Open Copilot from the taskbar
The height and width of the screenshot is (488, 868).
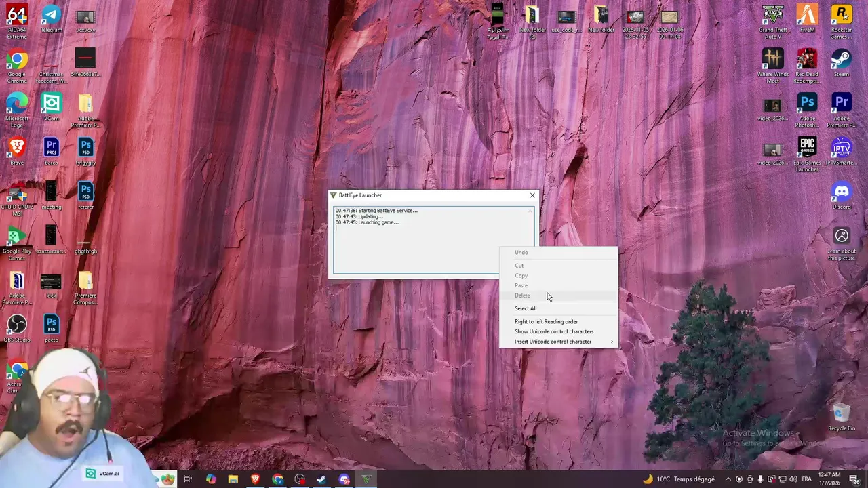[211, 479]
